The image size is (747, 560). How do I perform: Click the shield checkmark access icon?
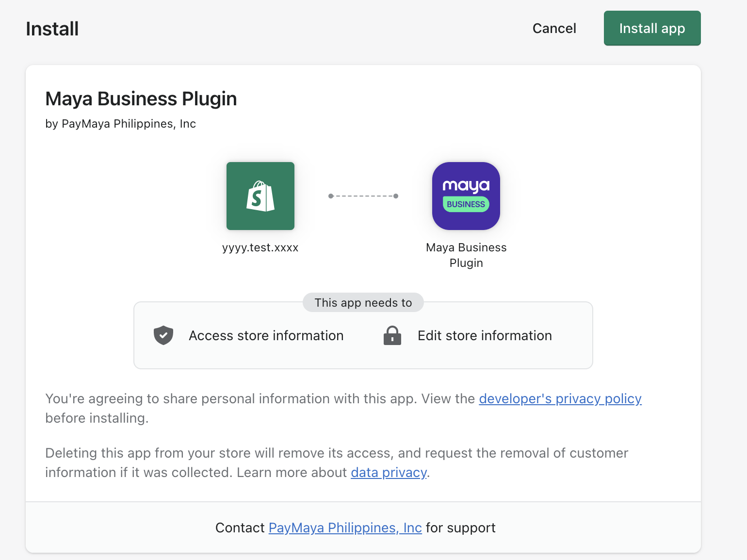163,335
